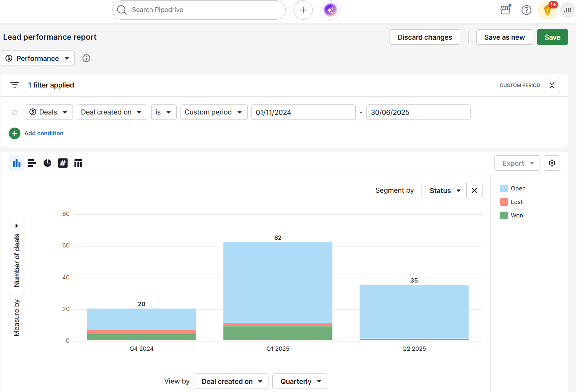
Task: Switch to the bar chart view
Action: point(32,163)
